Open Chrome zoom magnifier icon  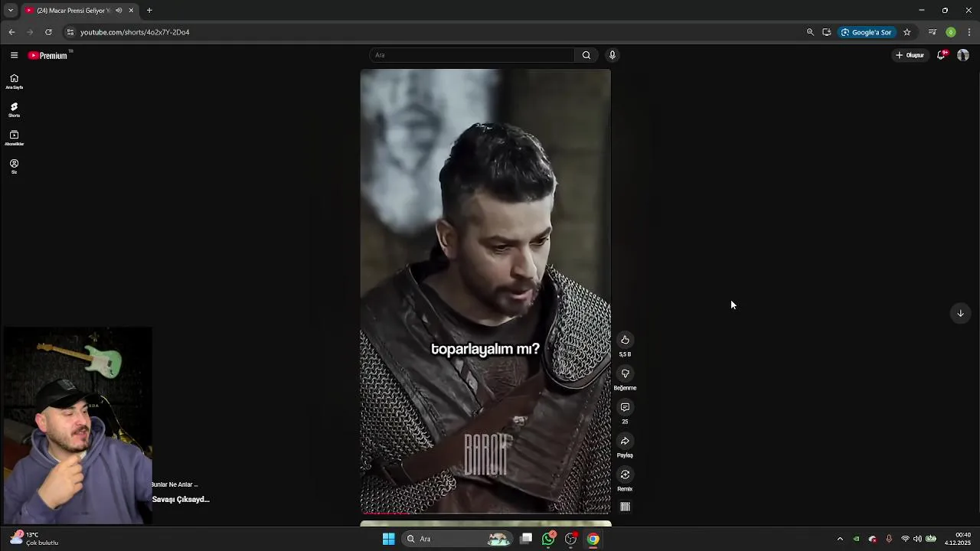(x=810, y=32)
